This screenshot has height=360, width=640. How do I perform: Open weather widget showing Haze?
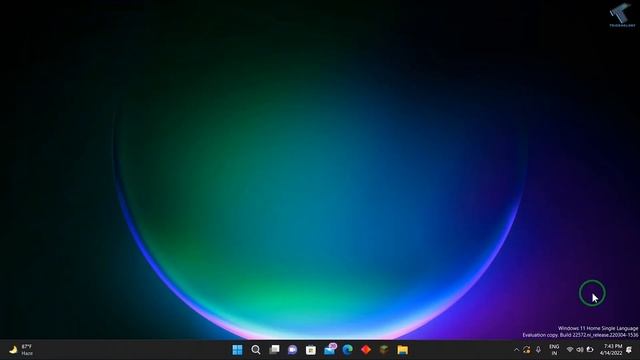[21, 350]
